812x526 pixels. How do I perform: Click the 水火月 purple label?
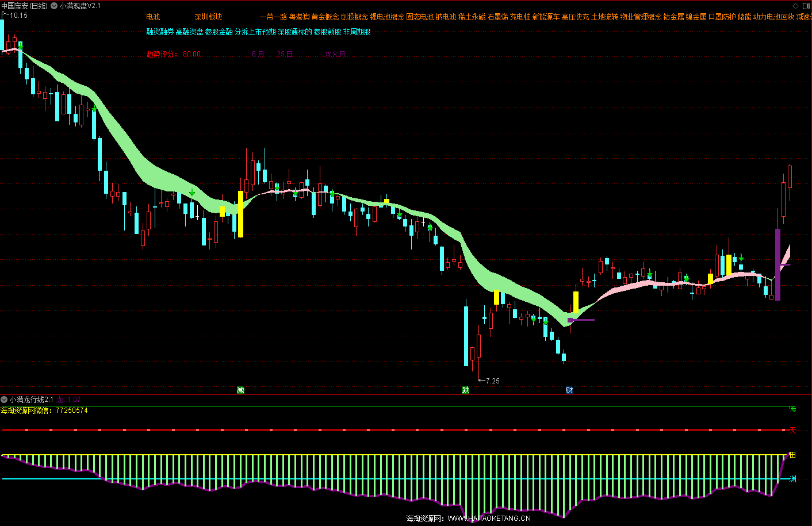click(x=335, y=54)
